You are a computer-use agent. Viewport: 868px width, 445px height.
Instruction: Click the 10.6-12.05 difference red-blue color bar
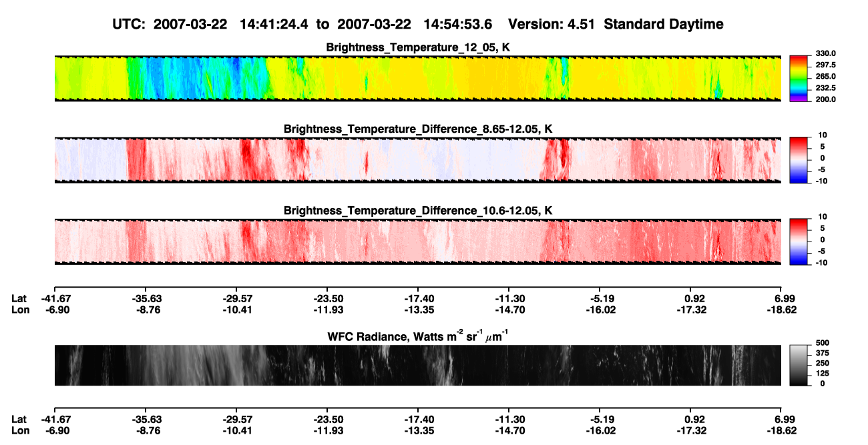(799, 241)
